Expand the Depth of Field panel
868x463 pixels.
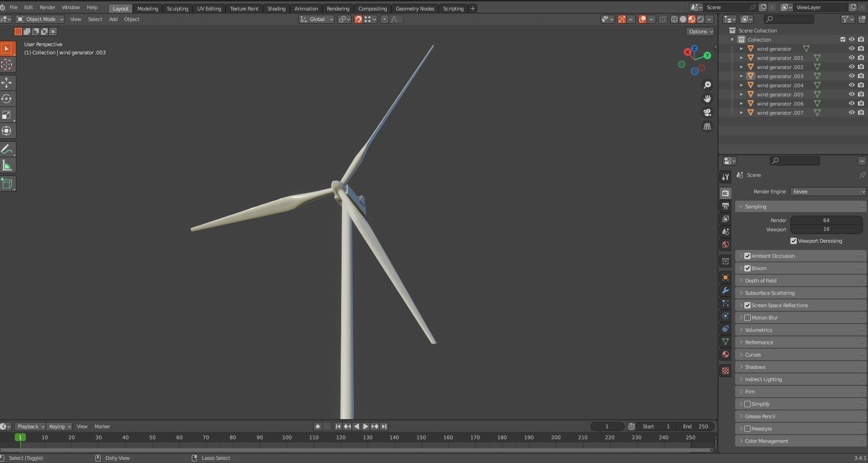[x=801, y=281]
